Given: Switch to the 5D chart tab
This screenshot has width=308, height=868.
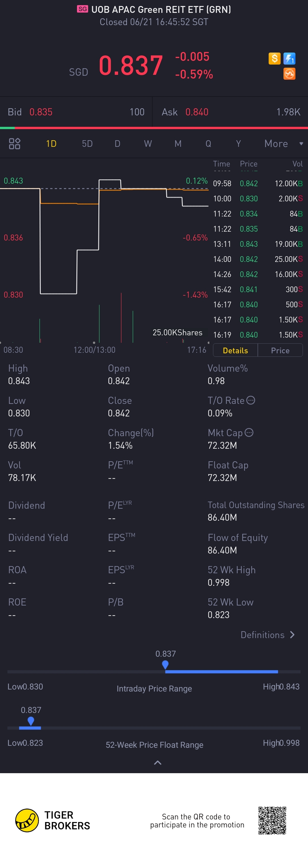Looking at the screenshot, I should tap(87, 144).
